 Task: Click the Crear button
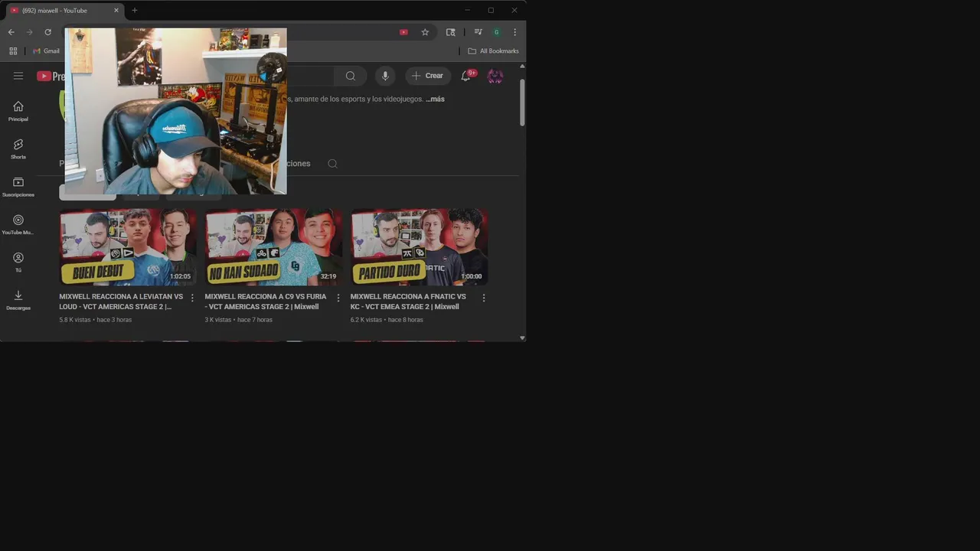tap(427, 76)
